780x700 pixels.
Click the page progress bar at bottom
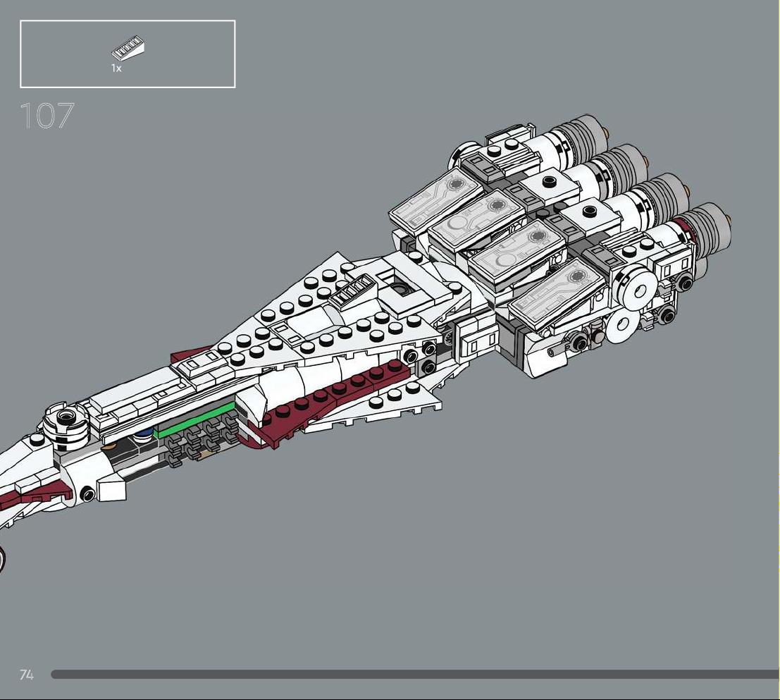pos(415,675)
